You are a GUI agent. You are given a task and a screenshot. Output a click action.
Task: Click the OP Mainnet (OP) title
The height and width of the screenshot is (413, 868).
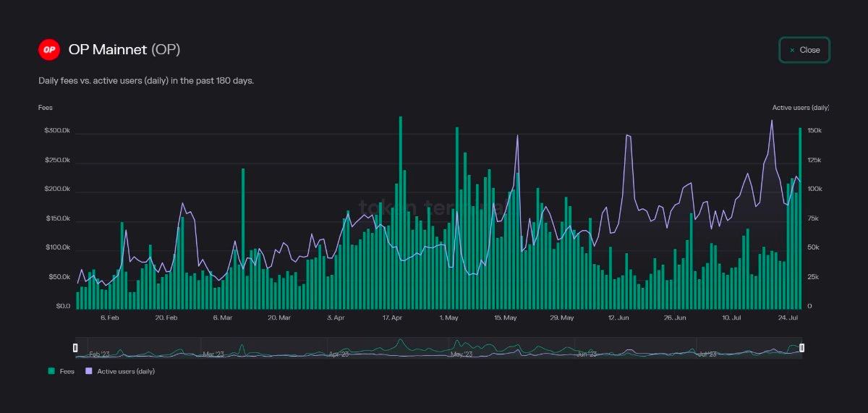coord(124,50)
